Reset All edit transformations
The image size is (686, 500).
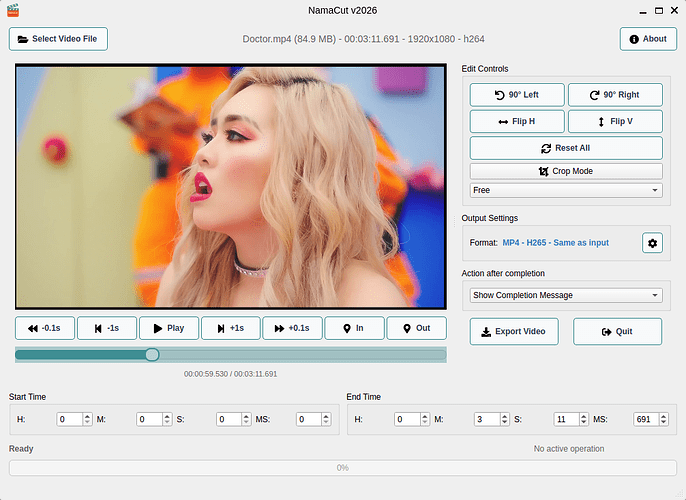(x=566, y=148)
